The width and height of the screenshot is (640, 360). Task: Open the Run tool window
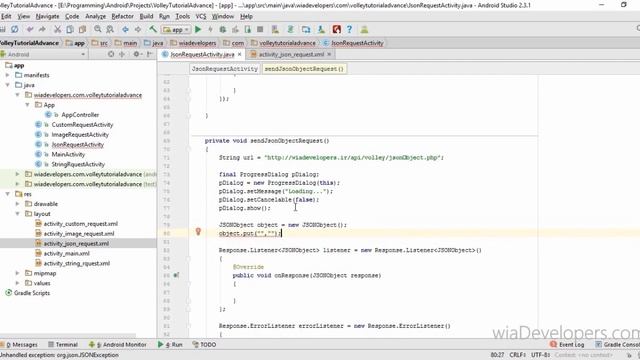click(x=170, y=344)
